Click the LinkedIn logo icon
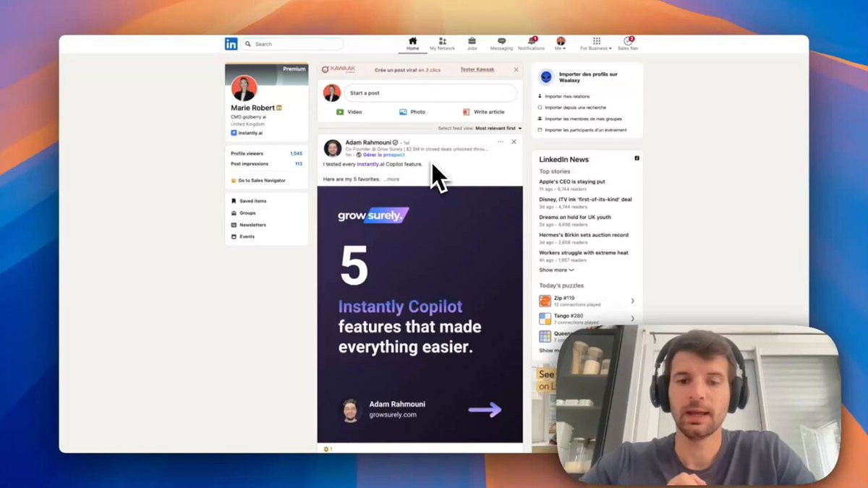 click(231, 44)
